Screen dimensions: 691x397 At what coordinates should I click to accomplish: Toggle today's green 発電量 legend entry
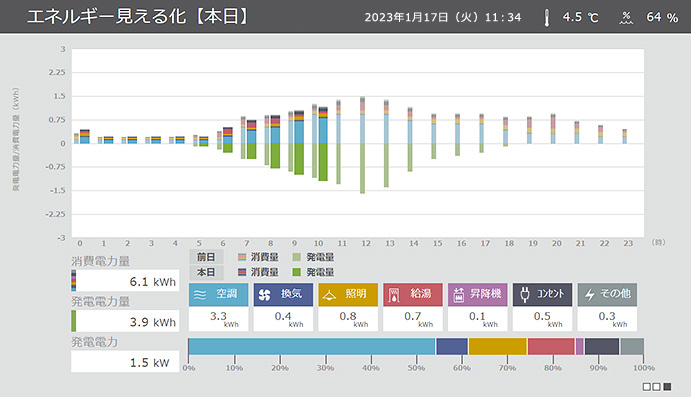point(313,272)
